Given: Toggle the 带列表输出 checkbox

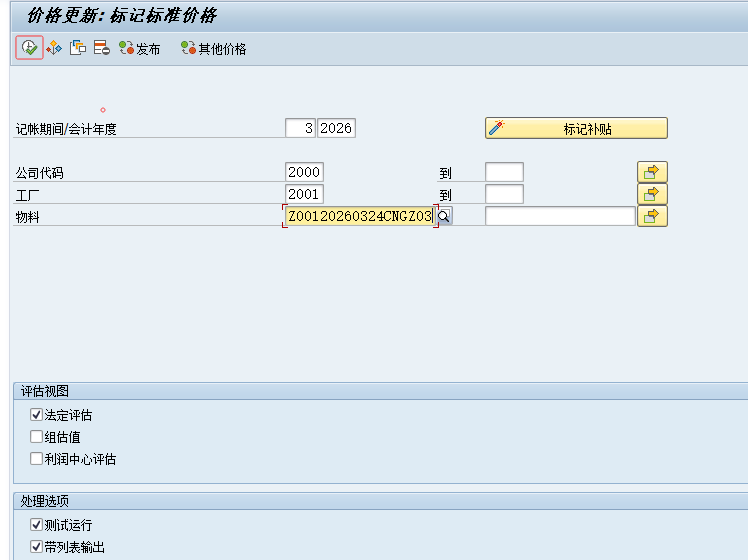Looking at the screenshot, I should point(37,547).
